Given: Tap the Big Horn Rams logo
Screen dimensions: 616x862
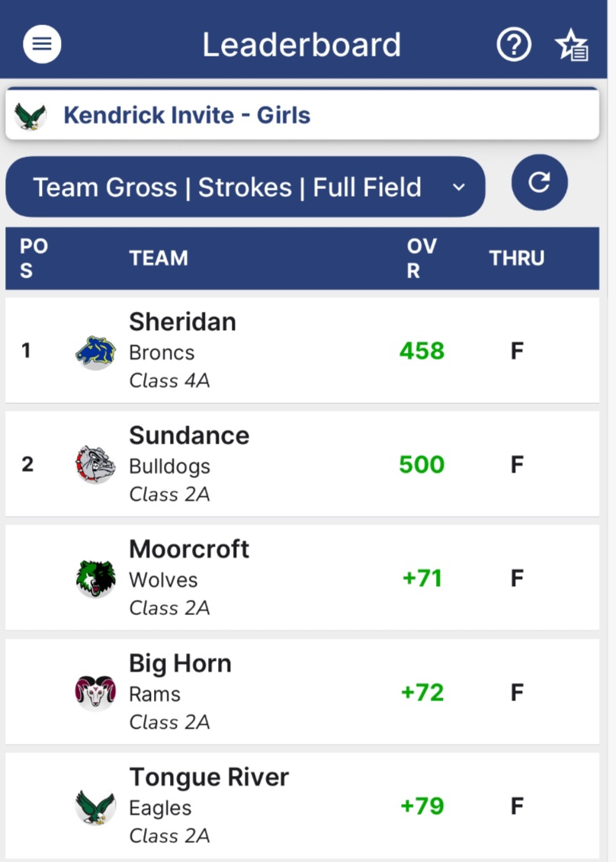Looking at the screenshot, I should tap(95, 692).
